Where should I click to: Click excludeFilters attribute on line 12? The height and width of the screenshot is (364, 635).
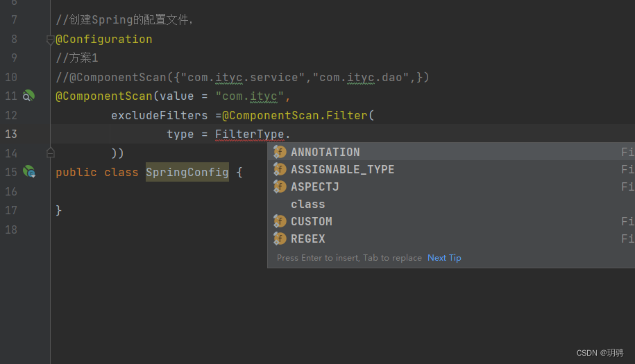[159, 115]
